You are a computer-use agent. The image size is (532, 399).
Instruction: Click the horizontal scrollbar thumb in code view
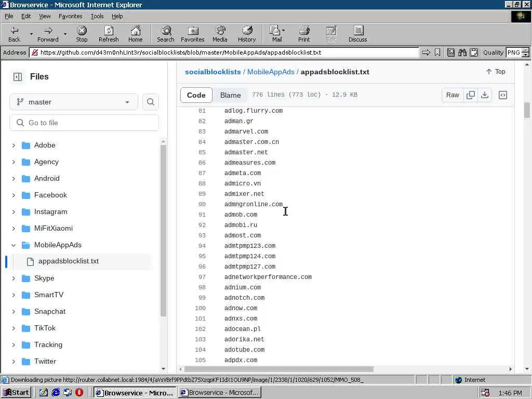coord(278,369)
